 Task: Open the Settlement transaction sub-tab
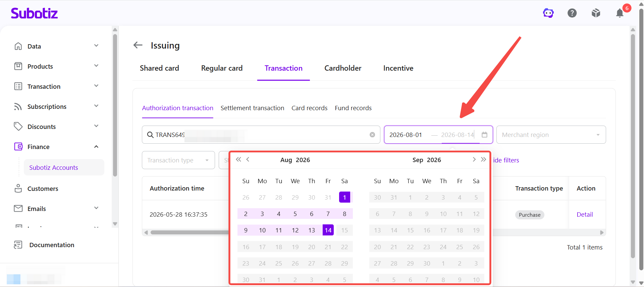pos(252,108)
